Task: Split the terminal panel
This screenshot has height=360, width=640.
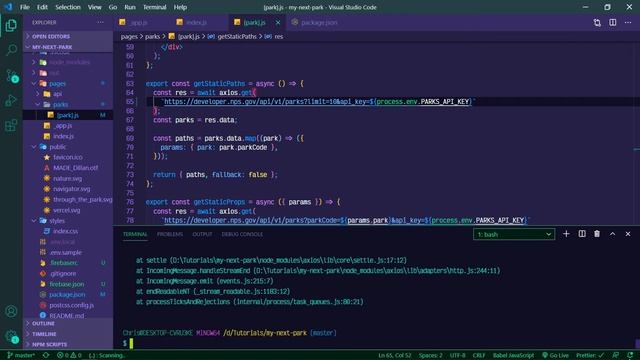Action: coord(582,234)
